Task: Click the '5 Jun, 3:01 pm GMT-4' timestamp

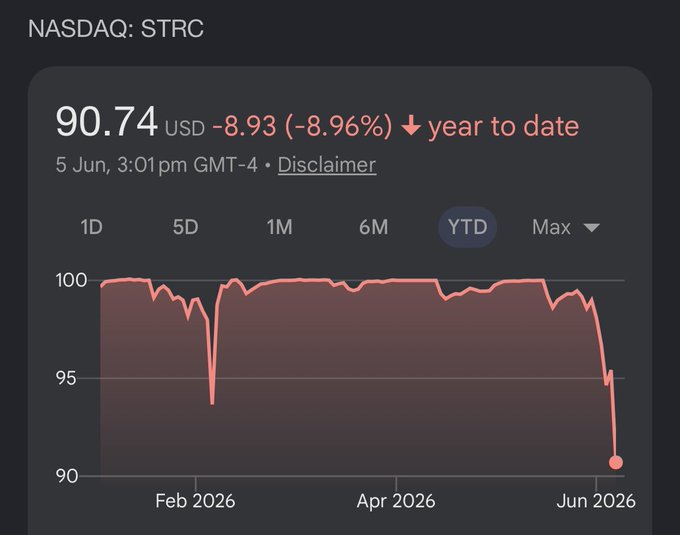Action: (x=157, y=165)
